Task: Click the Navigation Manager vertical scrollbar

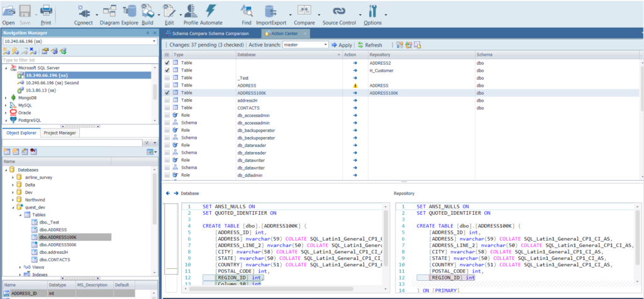Action: point(155,93)
